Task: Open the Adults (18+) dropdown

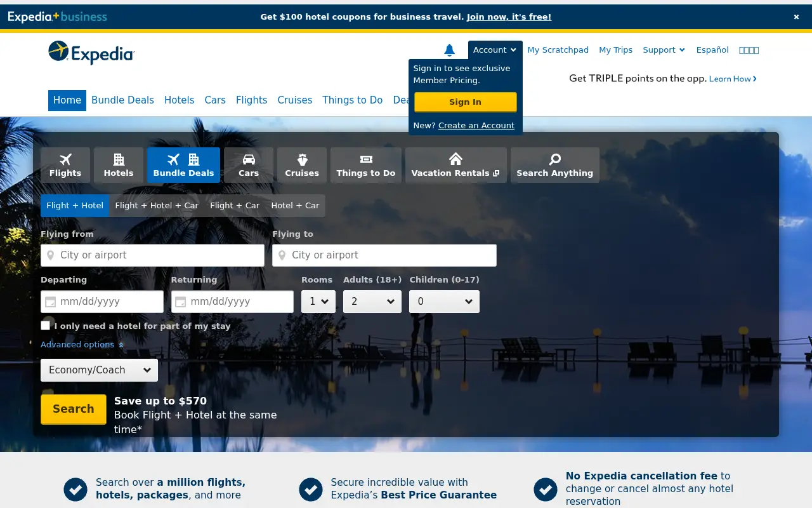Action: [x=372, y=302]
